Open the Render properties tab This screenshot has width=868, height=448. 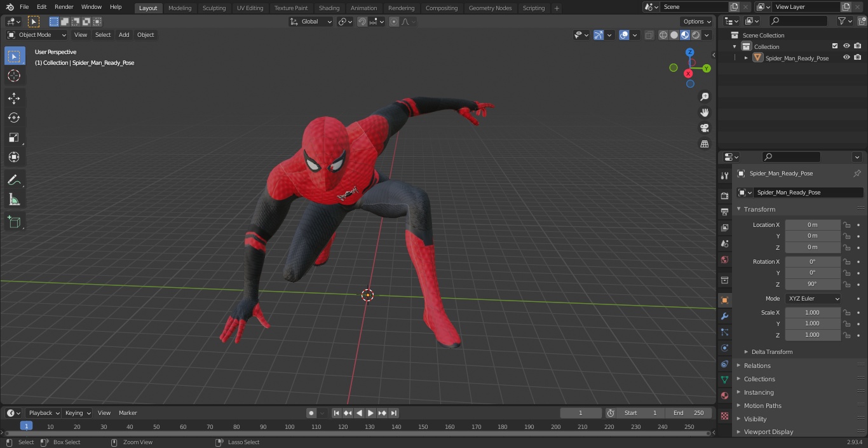click(724, 196)
